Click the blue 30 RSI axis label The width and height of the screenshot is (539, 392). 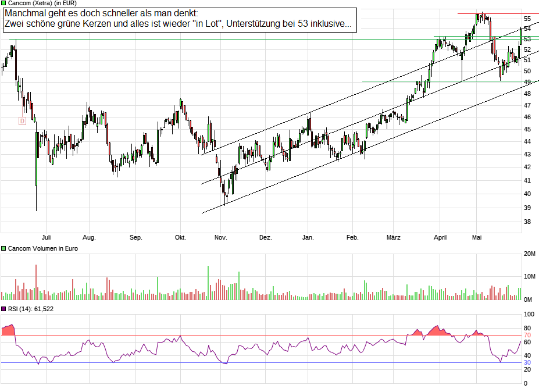(527, 363)
